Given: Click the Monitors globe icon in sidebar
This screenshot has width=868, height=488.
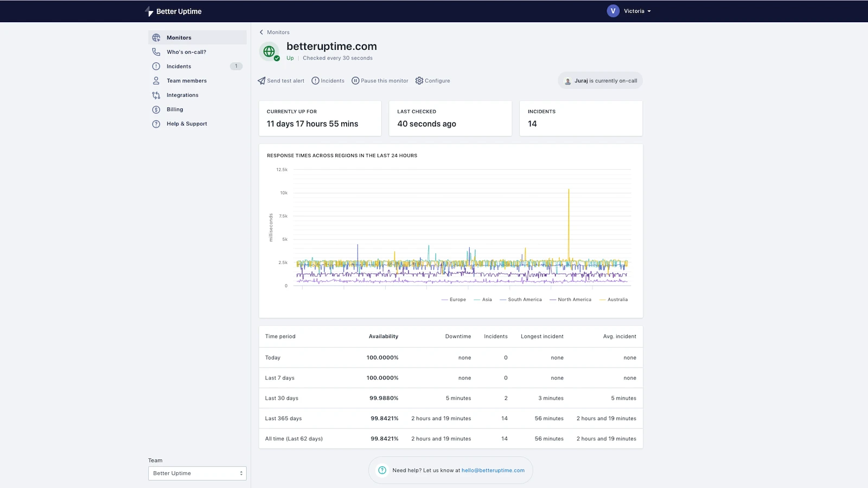Looking at the screenshot, I should 156,38.
